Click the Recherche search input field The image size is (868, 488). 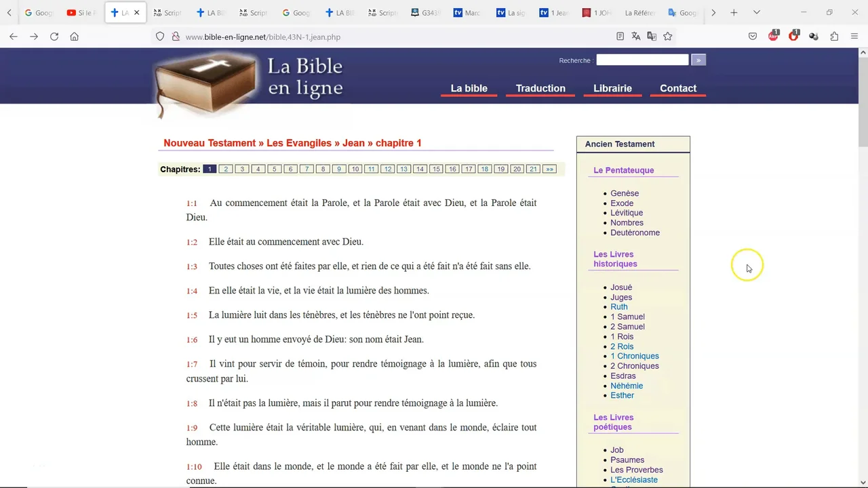pos(642,60)
